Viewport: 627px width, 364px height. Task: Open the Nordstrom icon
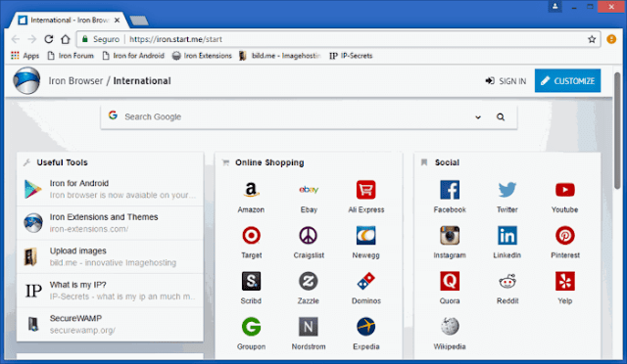309,327
